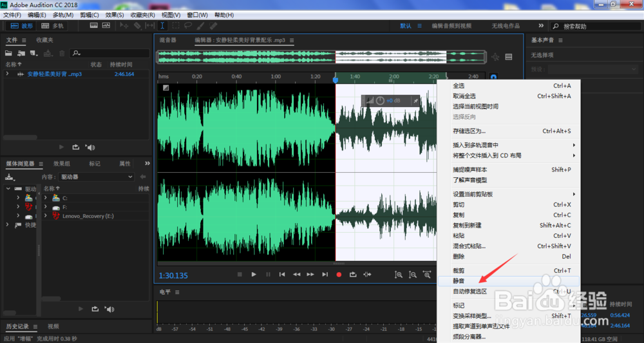Click the Stop playback button
This screenshot has width=644, height=343.
[x=240, y=274]
